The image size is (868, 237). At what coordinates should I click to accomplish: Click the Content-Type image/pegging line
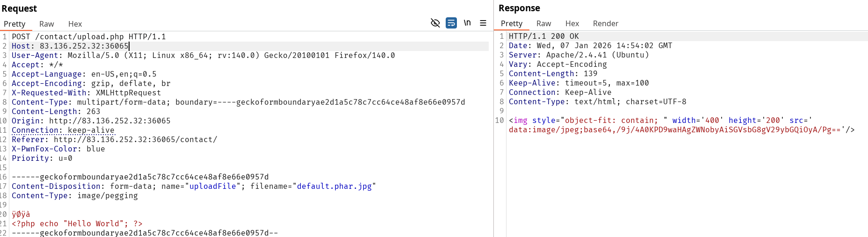75,195
